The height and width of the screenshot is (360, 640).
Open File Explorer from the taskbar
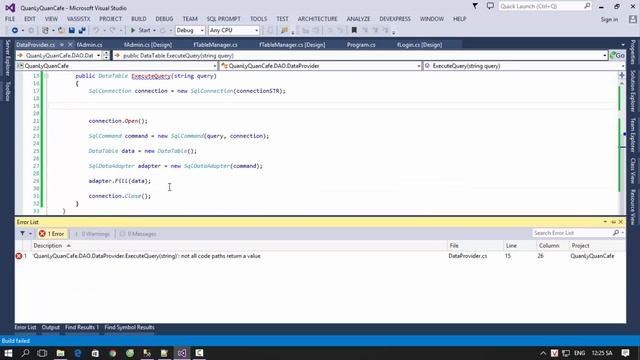(60, 353)
